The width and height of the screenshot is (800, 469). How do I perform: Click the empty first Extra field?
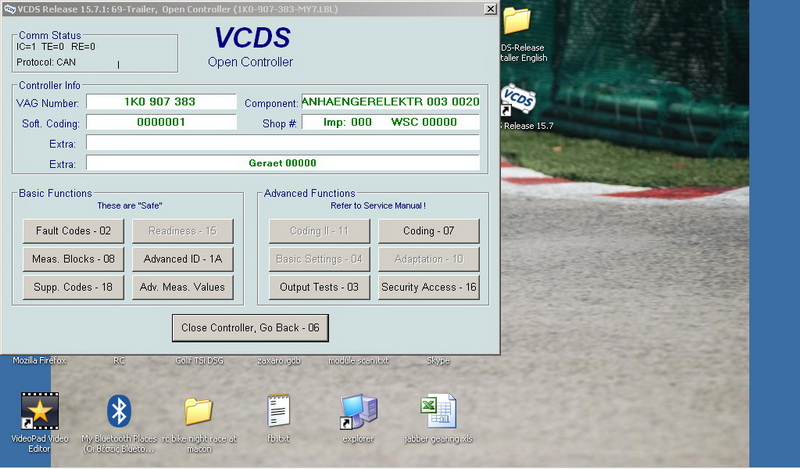pyautogui.click(x=283, y=142)
